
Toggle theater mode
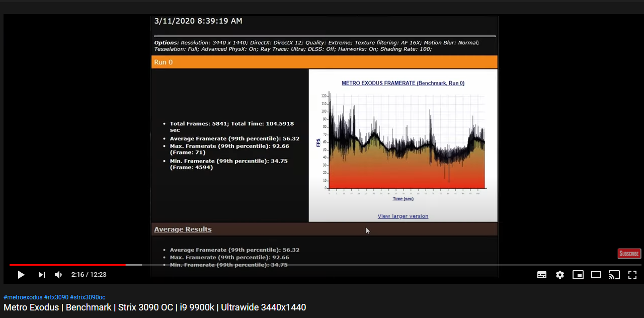pos(596,275)
